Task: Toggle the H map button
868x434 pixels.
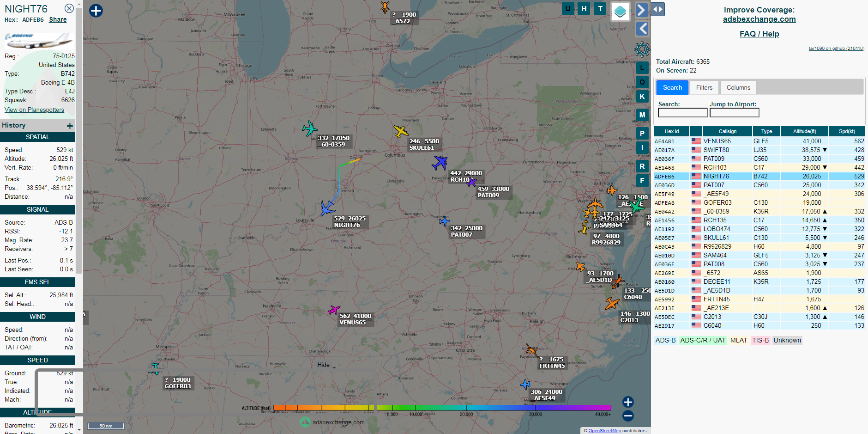Action: 584,8
